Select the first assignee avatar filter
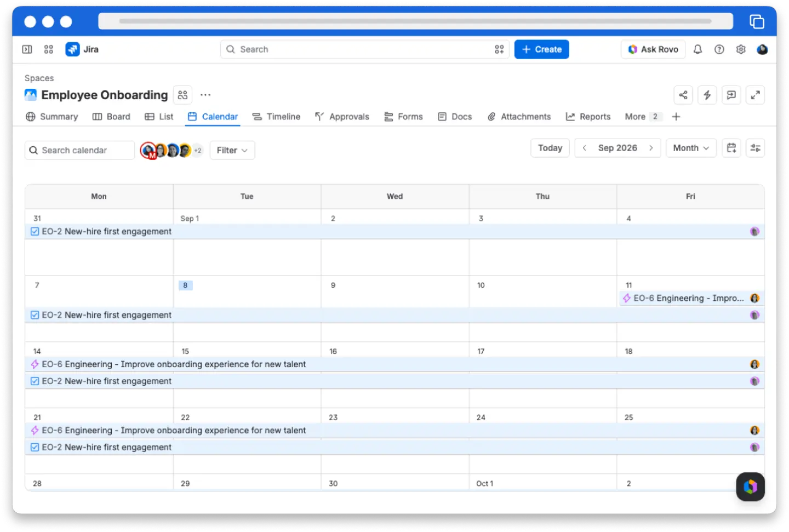The image size is (789, 532). 148,150
